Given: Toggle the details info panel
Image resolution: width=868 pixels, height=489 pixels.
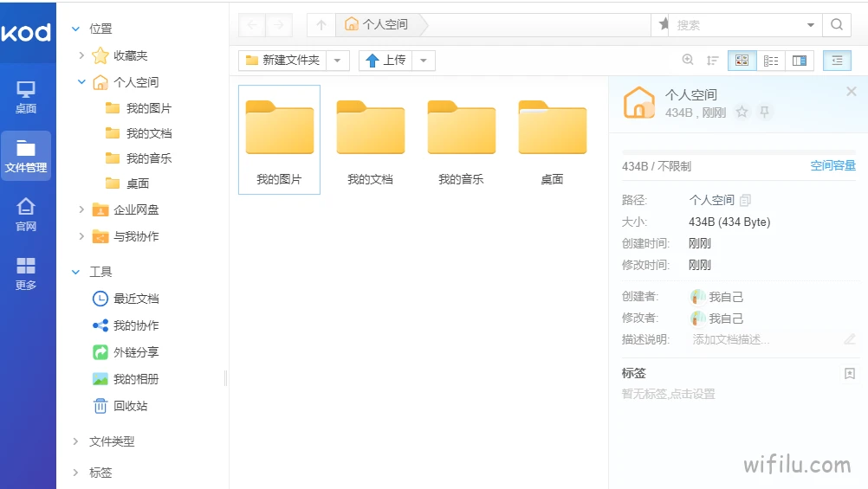Looking at the screenshot, I should click(837, 61).
